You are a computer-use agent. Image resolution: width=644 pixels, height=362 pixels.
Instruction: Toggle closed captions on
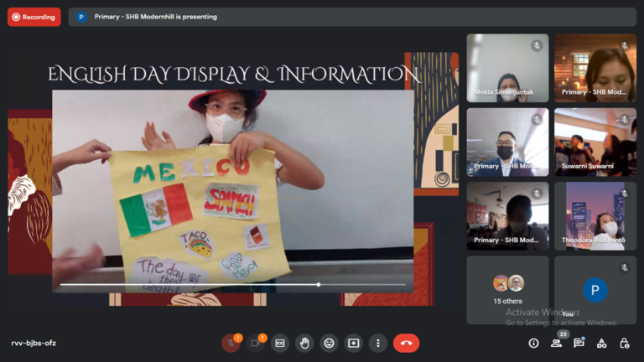[280, 344]
